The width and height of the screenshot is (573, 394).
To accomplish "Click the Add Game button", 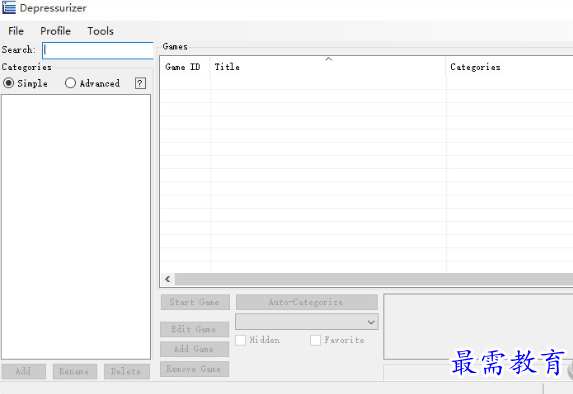I will [x=194, y=349].
